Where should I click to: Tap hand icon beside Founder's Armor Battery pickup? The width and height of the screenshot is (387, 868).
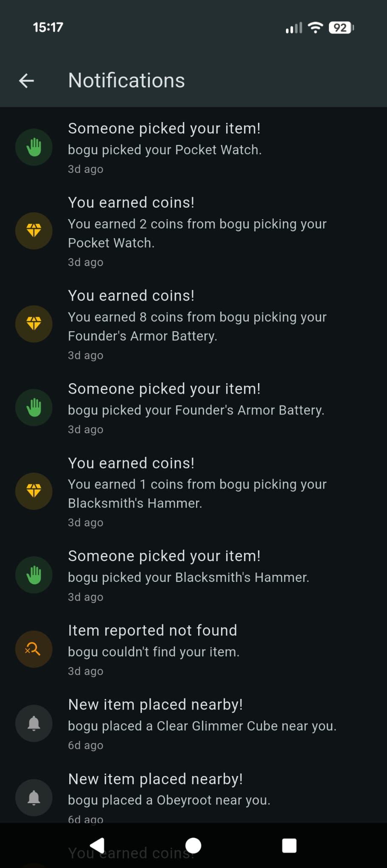(x=34, y=408)
